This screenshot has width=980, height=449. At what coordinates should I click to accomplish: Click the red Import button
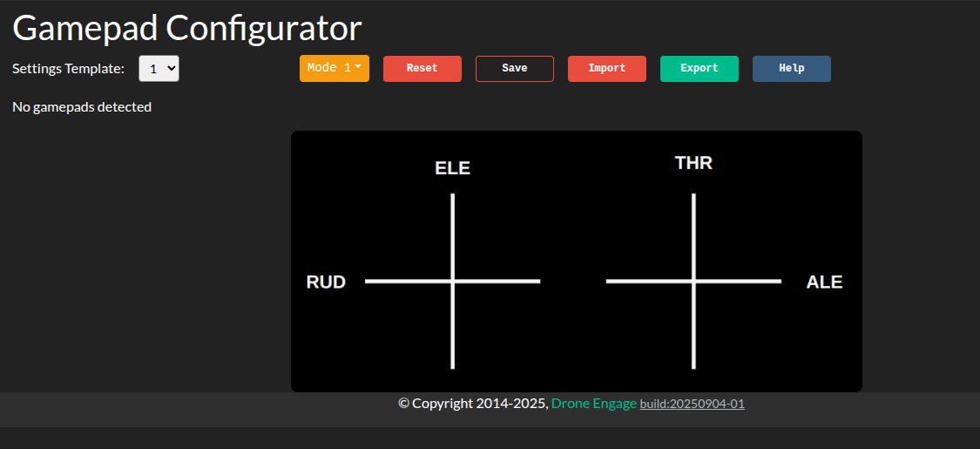606,68
